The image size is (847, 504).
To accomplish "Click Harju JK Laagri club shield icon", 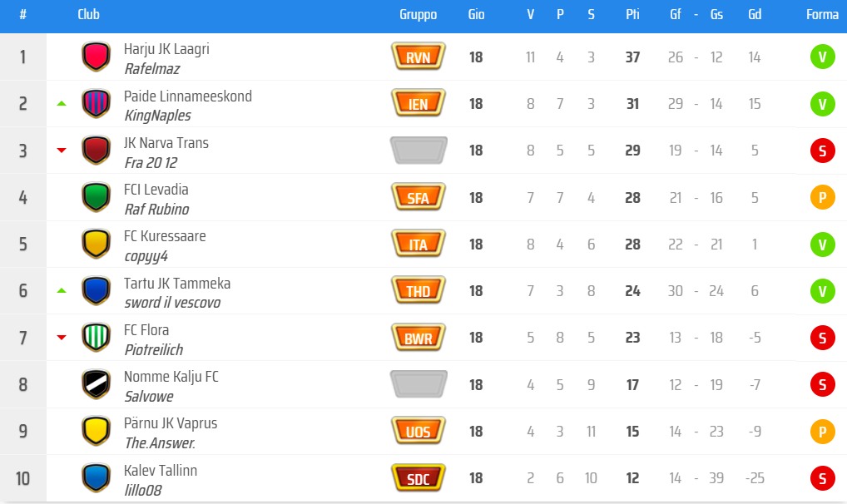I will point(96,57).
